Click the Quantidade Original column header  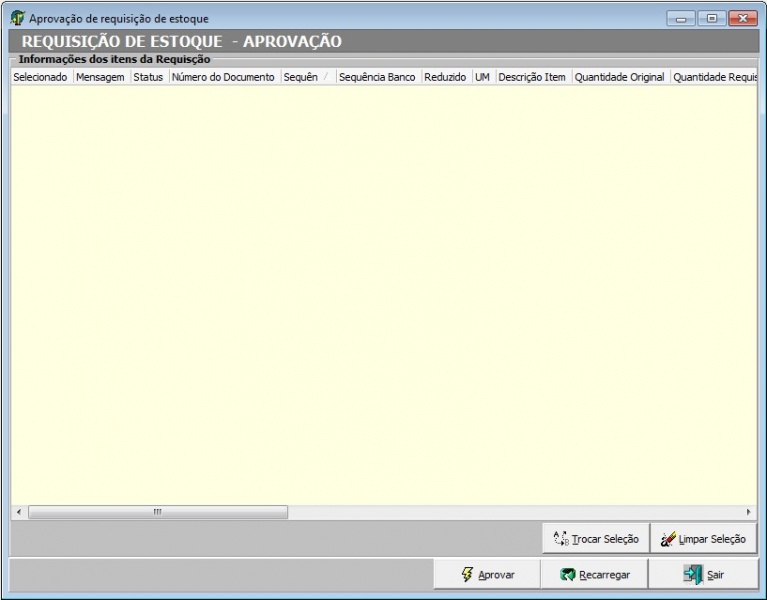[x=619, y=77]
